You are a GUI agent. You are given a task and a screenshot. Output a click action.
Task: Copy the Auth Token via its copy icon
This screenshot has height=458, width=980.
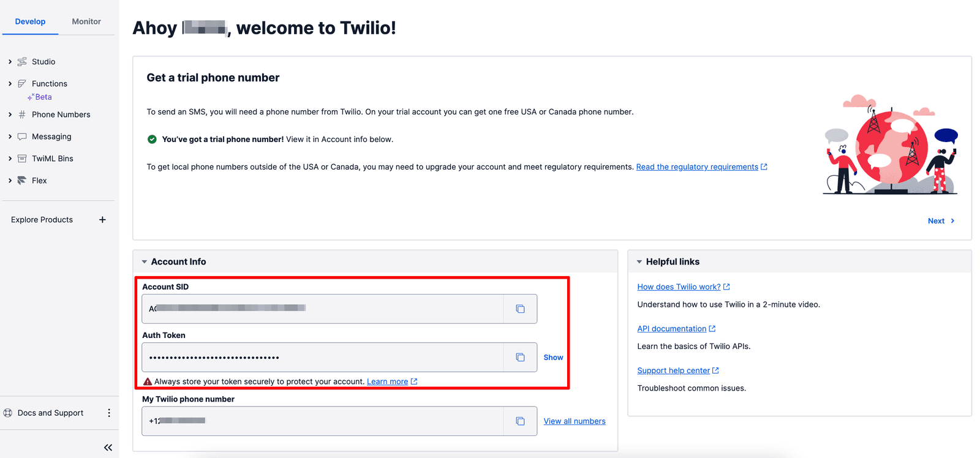point(520,357)
